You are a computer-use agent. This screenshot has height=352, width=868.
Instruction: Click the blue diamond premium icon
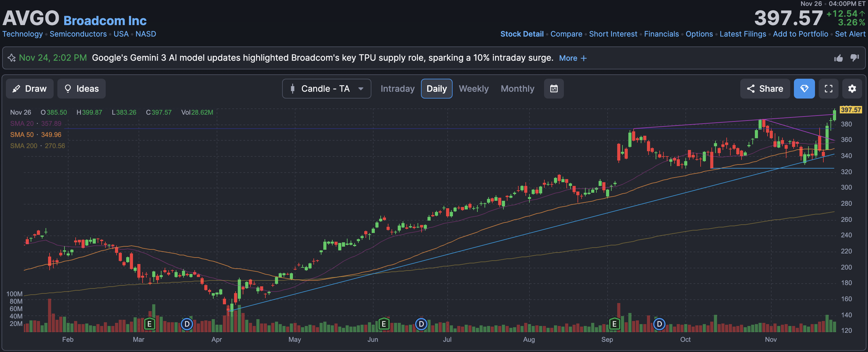point(804,89)
